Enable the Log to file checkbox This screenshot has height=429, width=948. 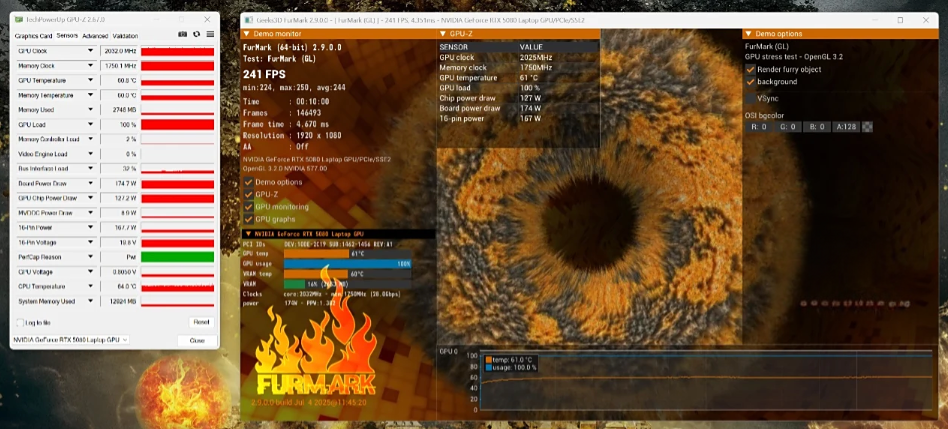(21, 323)
